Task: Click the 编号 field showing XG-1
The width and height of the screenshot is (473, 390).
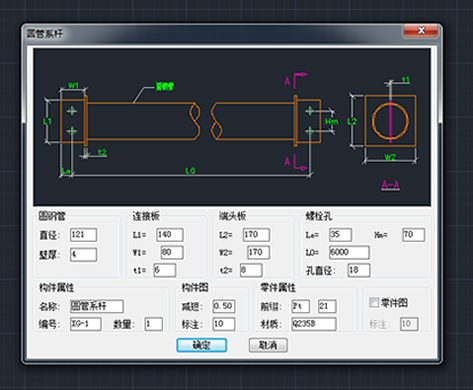Action: 86,324
